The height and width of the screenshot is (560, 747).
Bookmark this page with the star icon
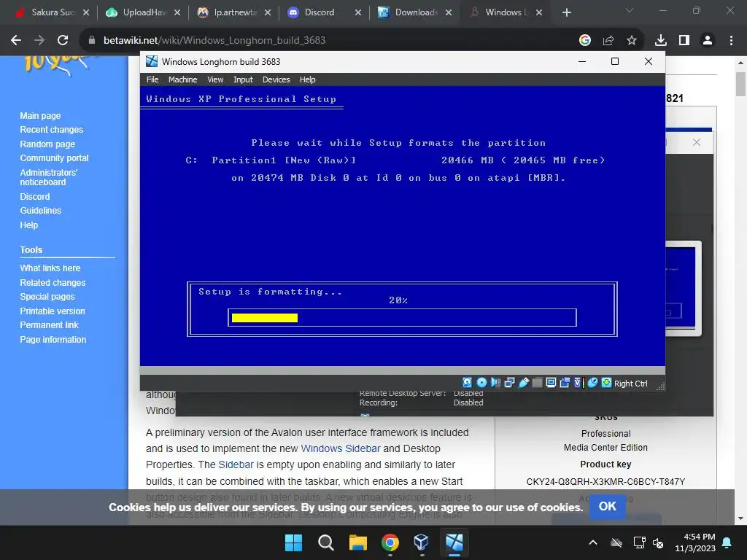(632, 40)
